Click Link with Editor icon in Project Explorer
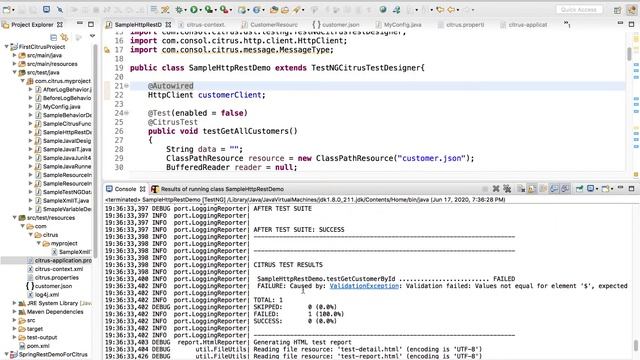The image size is (640, 360). click(64, 38)
